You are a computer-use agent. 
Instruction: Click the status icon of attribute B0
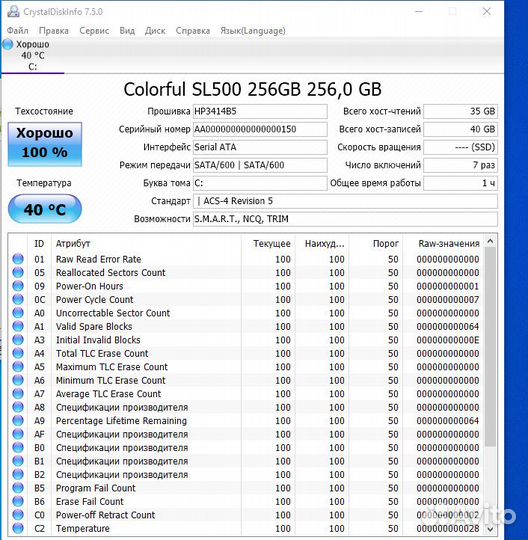[x=18, y=447]
